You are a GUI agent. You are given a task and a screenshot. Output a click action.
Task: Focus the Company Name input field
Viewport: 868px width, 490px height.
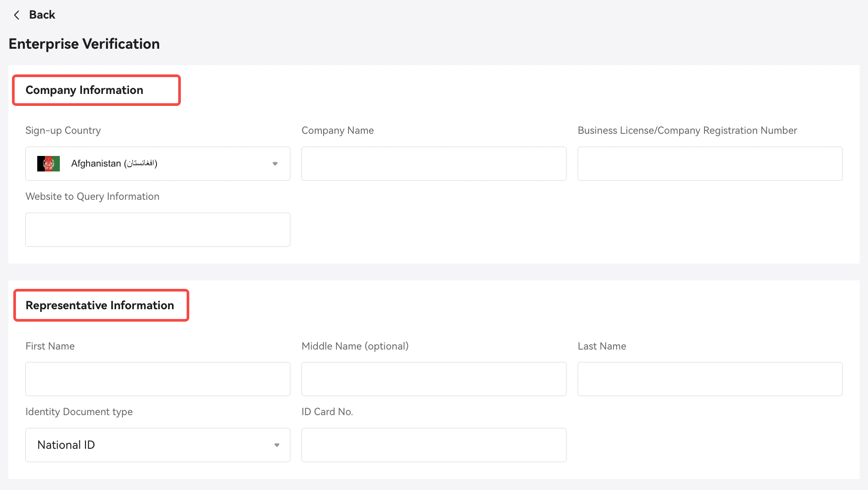434,163
